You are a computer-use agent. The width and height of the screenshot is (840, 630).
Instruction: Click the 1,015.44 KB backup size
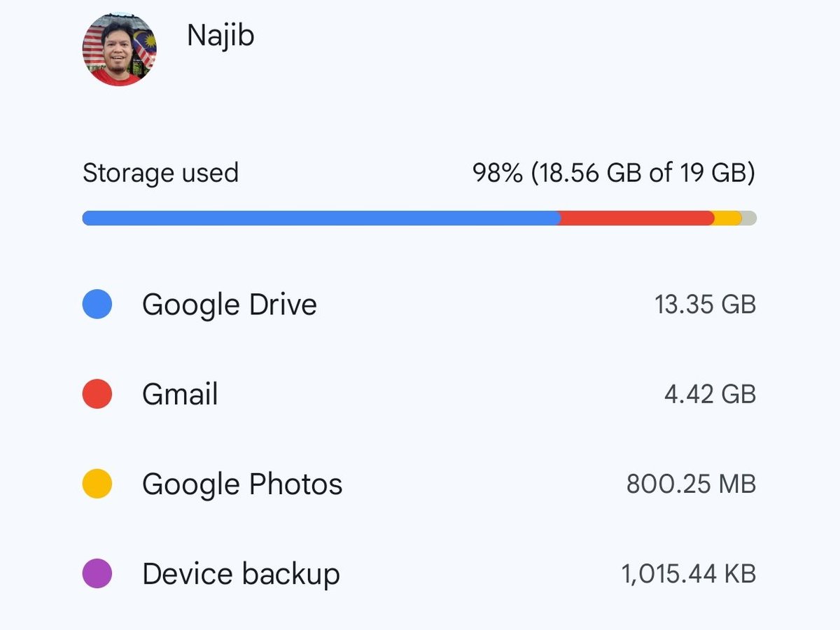point(689,574)
